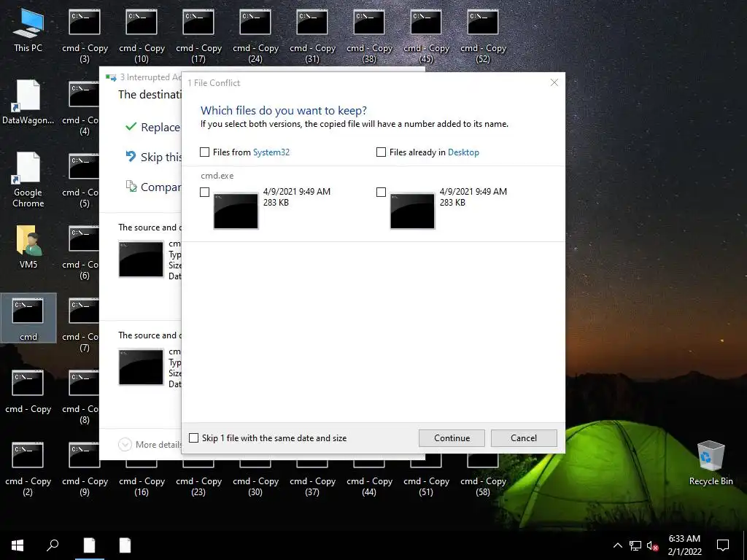Image resolution: width=747 pixels, height=560 pixels.
Task: Open network status tray icon
Action: 635,545
